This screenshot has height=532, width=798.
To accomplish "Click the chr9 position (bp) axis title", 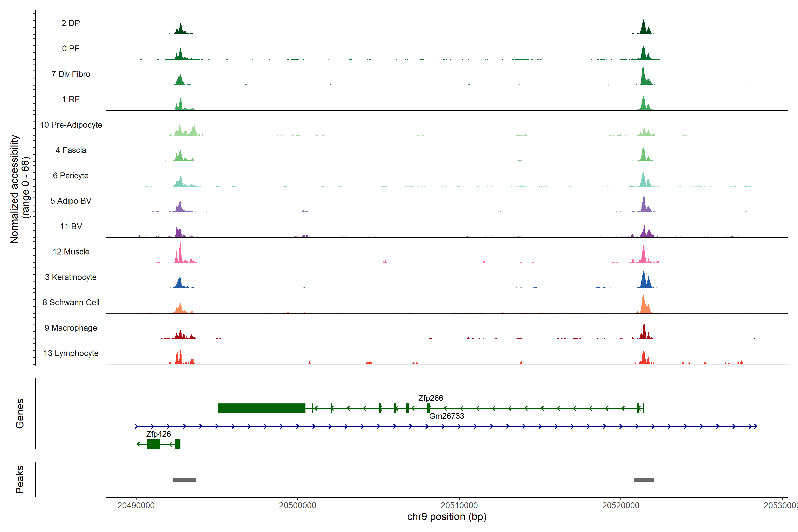I will pyautogui.click(x=446, y=517).
